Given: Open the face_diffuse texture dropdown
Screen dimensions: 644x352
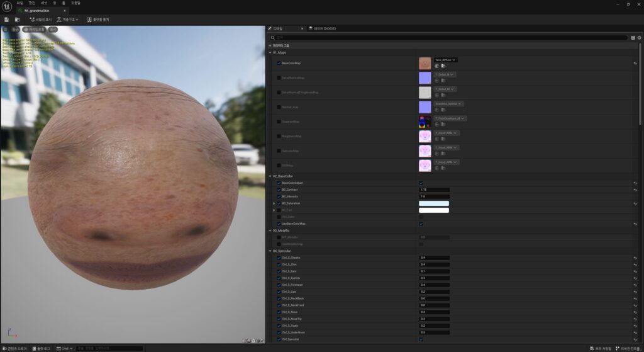Looking at the screenshot, I should 445,60.
